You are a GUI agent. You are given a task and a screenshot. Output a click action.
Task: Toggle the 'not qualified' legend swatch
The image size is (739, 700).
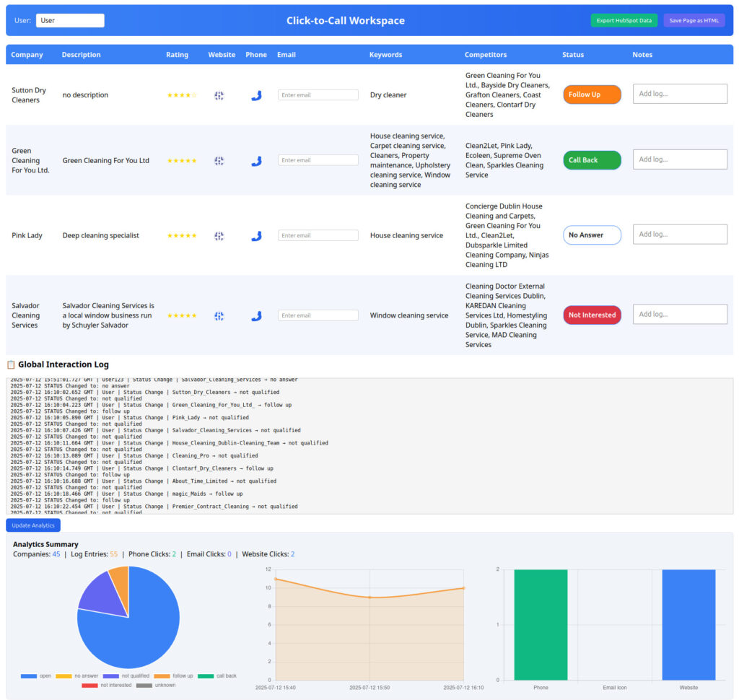[x=110, y=676]
